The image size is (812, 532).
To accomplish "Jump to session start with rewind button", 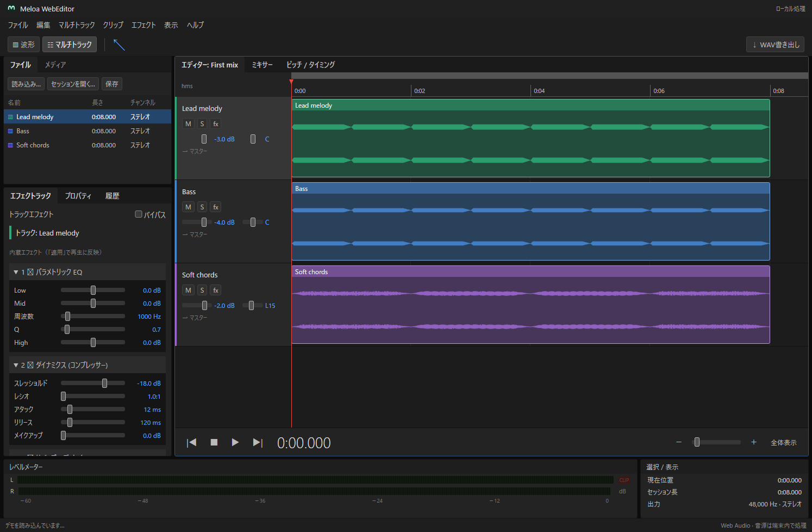I will pos(191,443).
